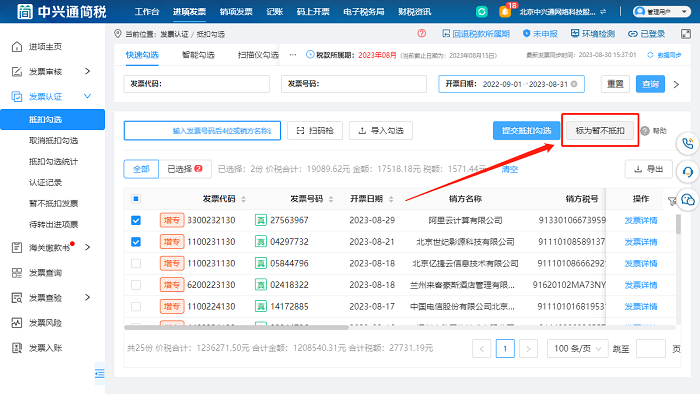
Task: Click the 查询 search button
Action: (650, 84)
